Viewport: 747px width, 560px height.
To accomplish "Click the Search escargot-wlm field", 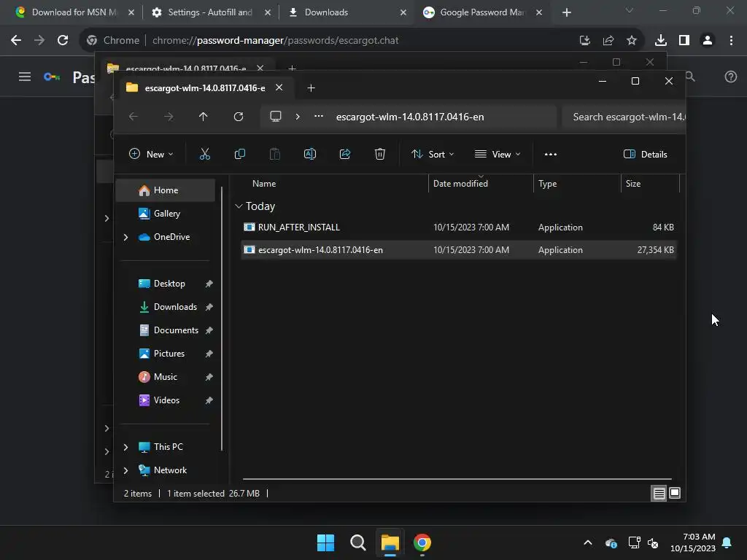I will pyautogui.click(x=623, y=117).
